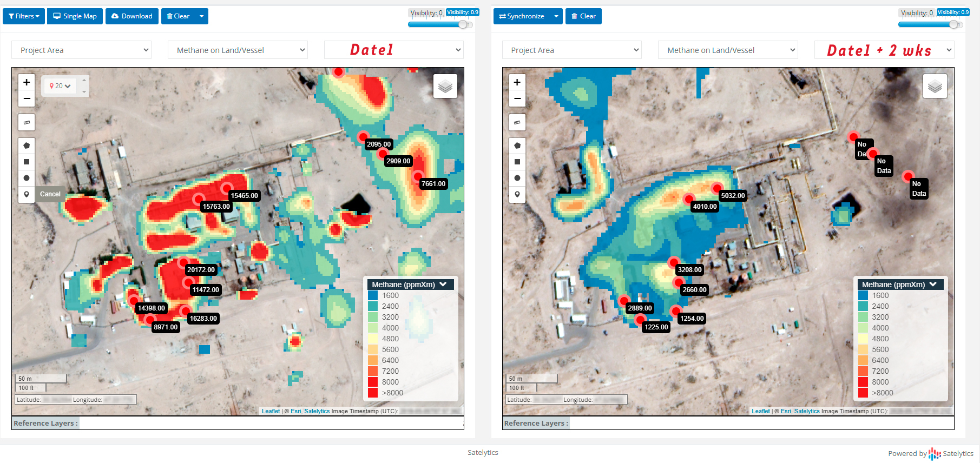980x463 pixels.
Task: Zoom out on the Date1 + 2 wks map
Action: [x=517, y=98]
